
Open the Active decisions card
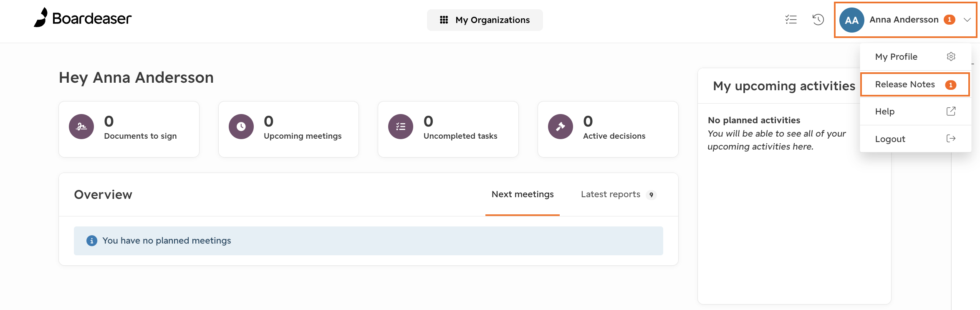[608, 129]
